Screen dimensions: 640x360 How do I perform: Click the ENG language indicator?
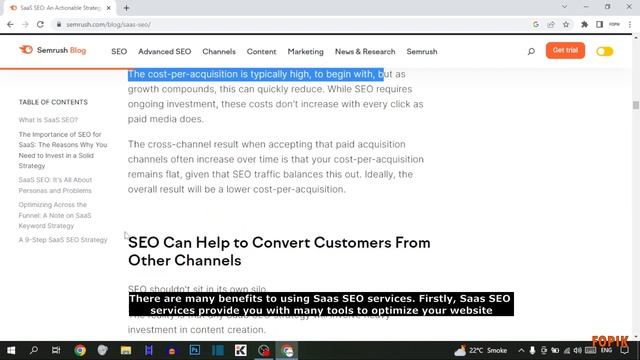[607, 351]
